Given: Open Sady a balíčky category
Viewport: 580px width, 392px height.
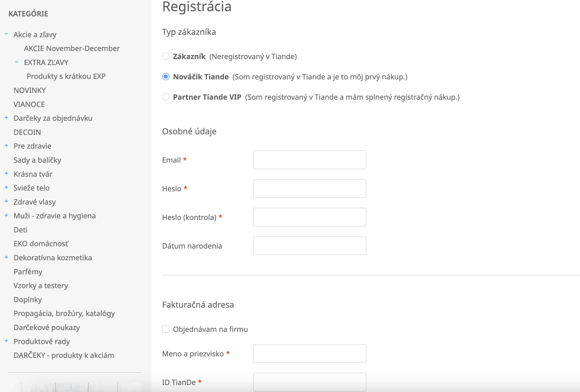Looking at the screenshot, I should [x=37, y=160].
